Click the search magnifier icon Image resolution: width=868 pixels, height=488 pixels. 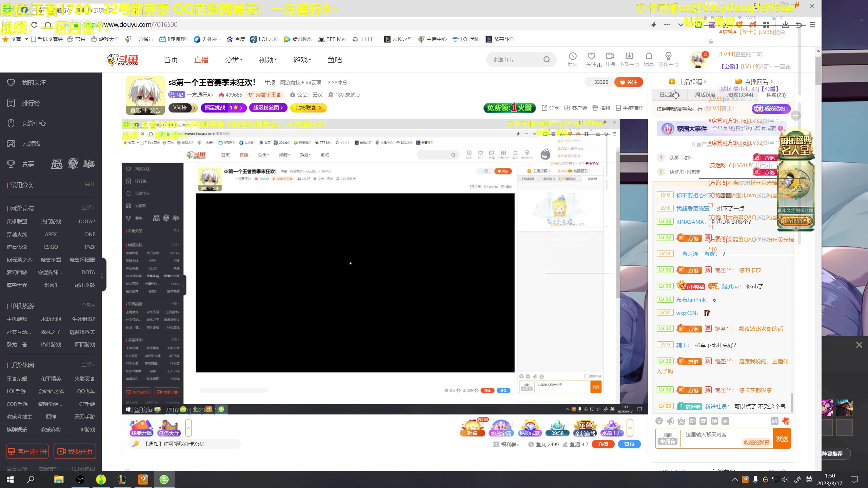[x=547, y=60]
